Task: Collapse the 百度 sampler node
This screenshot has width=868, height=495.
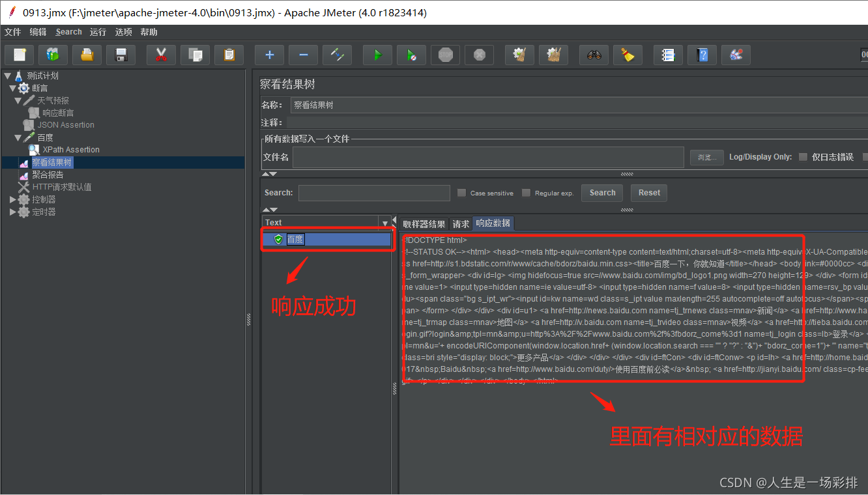Action: click(x=18, y=137)
